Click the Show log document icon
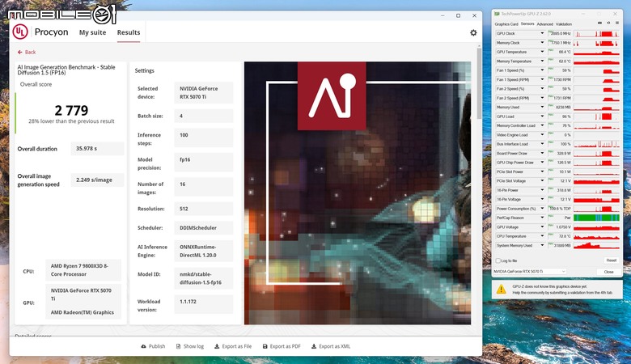 [178, 346]
